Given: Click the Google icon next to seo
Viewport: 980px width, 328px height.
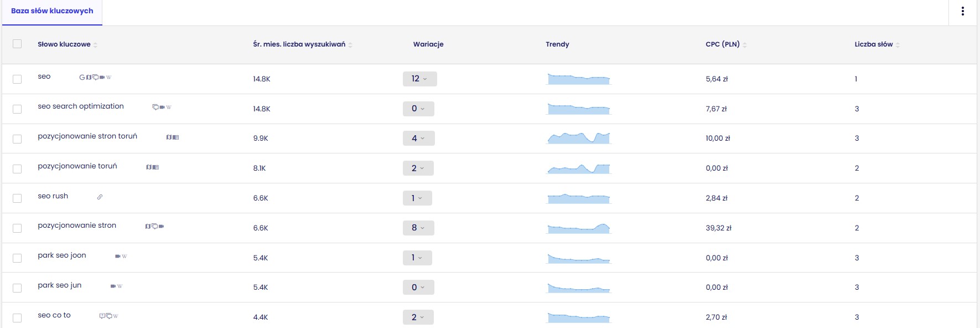Looking at the screenshot, I should click(x=82, y=77).
